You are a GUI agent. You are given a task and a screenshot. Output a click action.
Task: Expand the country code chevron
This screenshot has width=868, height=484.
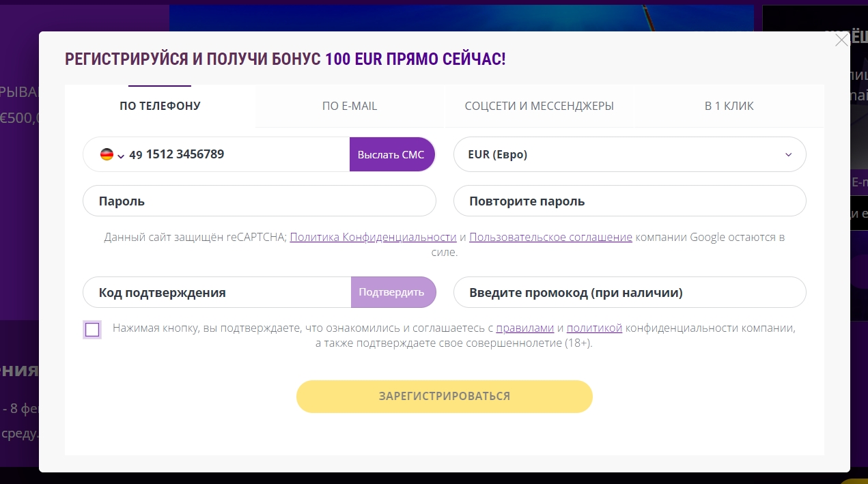(x=121, y=156)
